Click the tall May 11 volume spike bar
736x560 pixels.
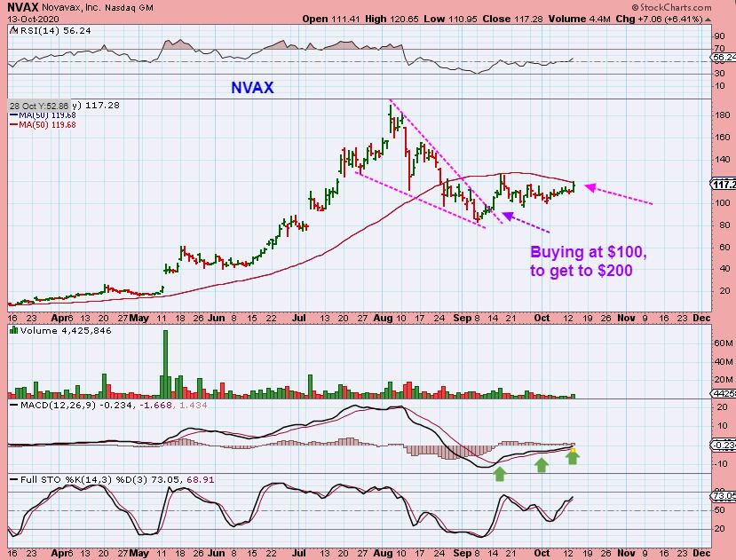tap(165, 364)
